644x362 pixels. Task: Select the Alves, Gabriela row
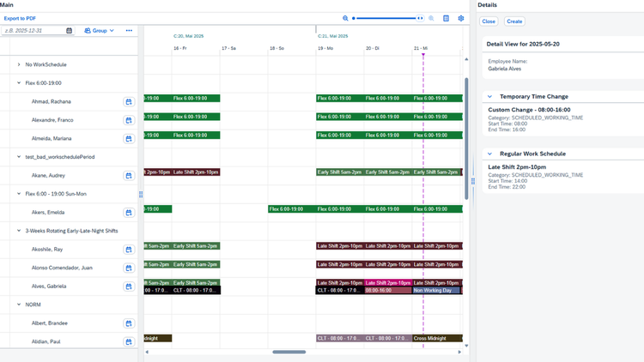(x=69, y=287)
